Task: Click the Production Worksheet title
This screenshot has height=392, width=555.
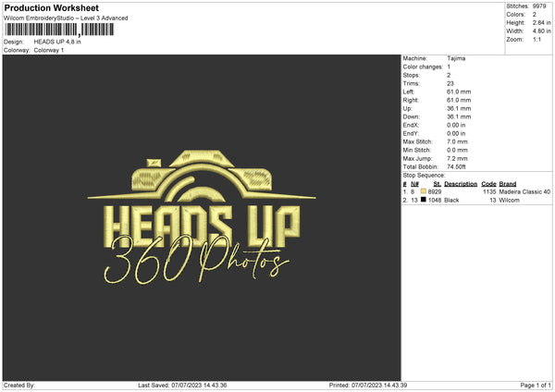Action: coord(51,7)
